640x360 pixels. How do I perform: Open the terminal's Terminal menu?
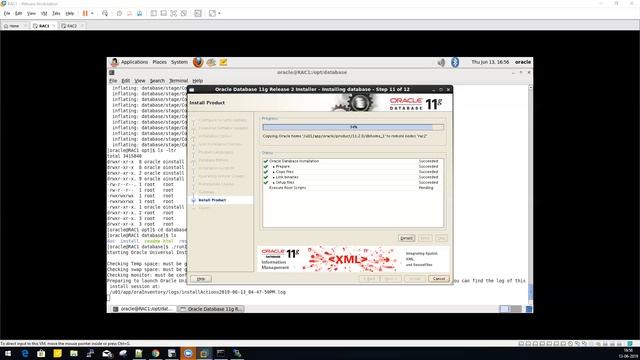(x=178, y=81)
